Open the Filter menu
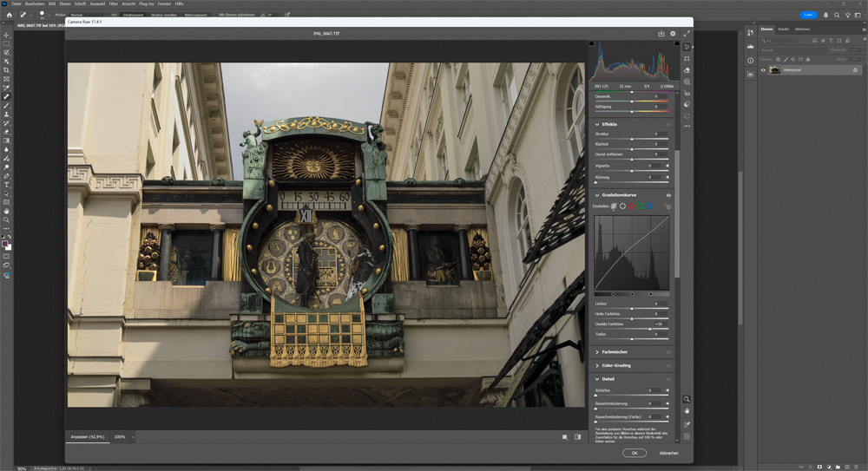The height and width of the screenshot is (471, 868). point(114,3)
